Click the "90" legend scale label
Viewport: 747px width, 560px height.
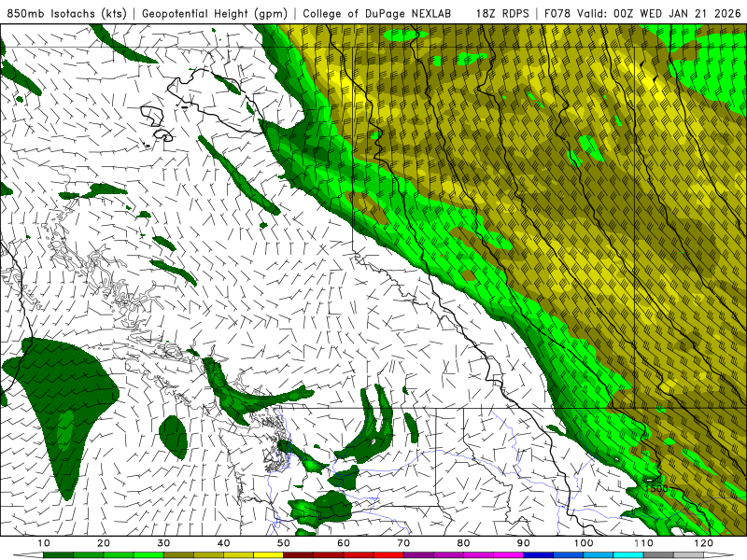point(524,543)
